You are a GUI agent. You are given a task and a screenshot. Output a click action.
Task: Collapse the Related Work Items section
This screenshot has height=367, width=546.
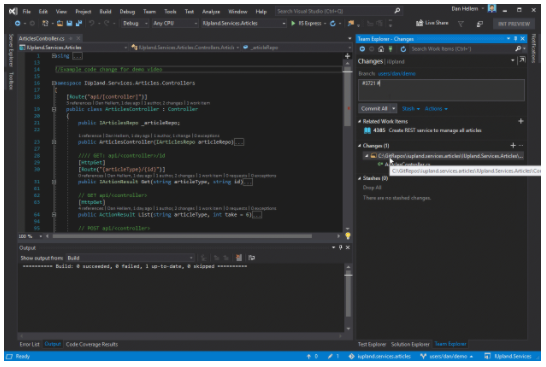coord(359,121)
